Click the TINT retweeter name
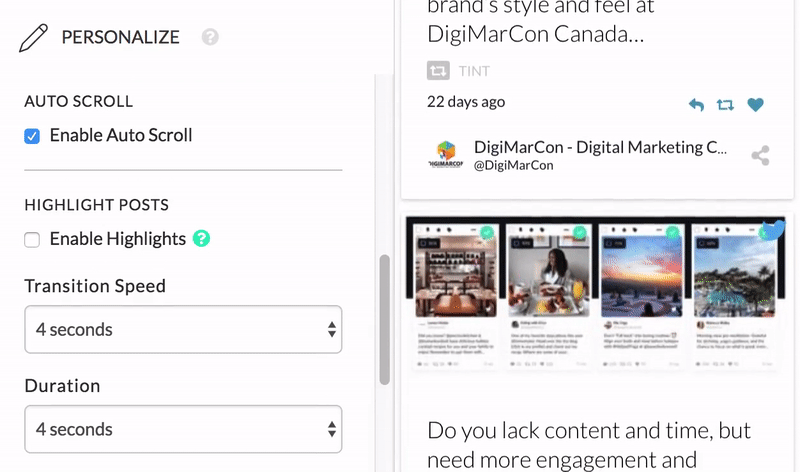800x472 pixels. click(x=474, y=71)
